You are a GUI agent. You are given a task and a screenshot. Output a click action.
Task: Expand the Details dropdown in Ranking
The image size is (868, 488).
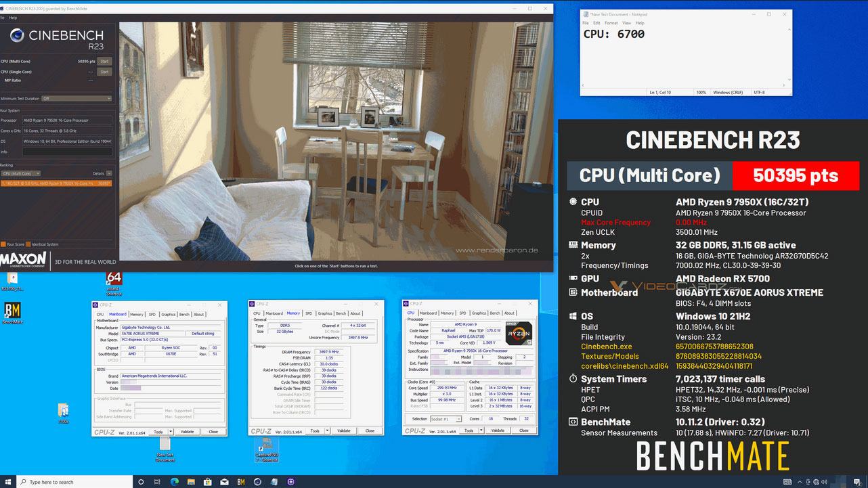pyautogui.click(x=109, y=173)
